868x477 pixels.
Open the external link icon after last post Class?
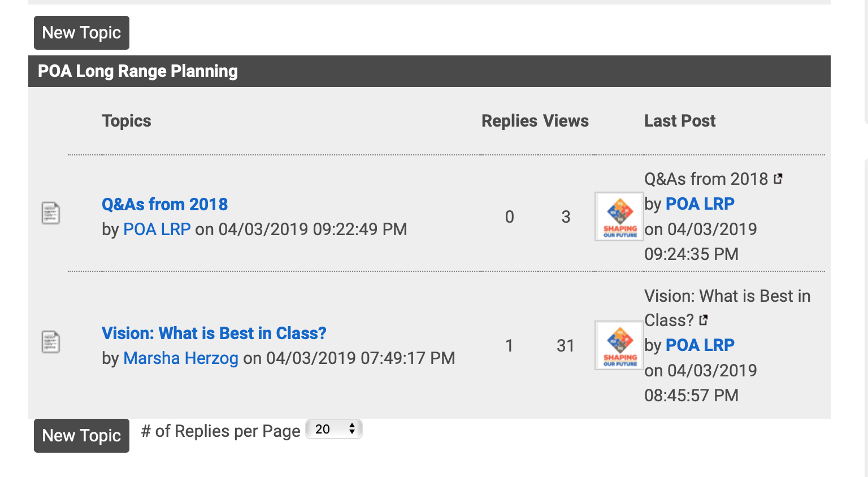[x=703, y=320]
